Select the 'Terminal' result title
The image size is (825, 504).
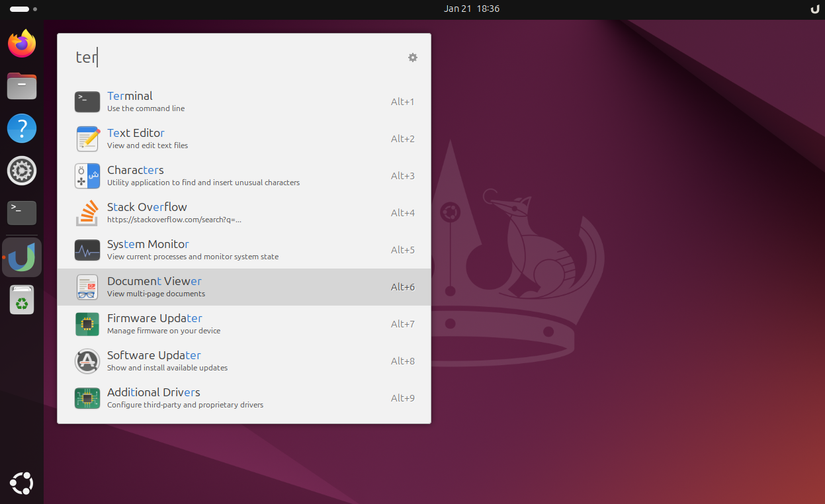[x=130, y=96]
